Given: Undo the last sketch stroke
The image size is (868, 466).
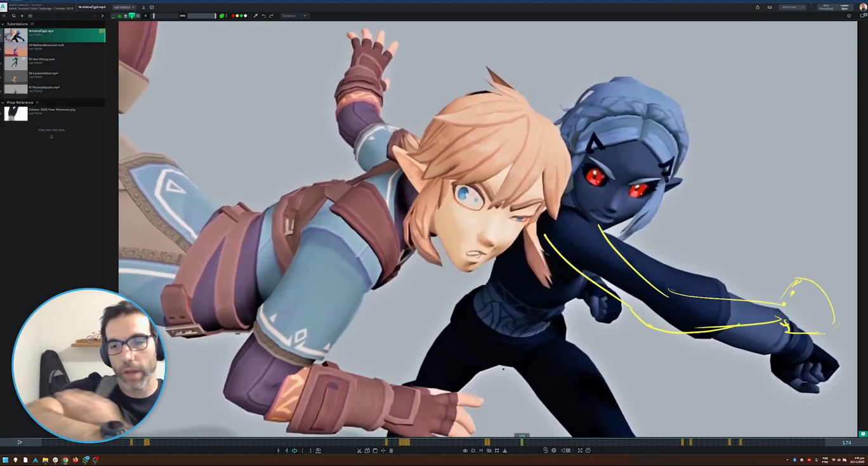Looking at the screenshot, I should pyautogui.click(x=264, y=16).
